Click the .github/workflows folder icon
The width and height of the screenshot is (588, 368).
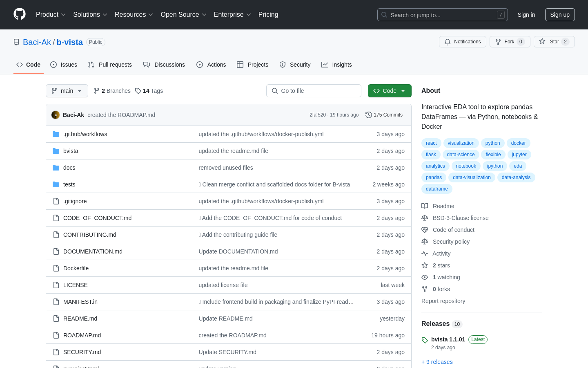56,134
